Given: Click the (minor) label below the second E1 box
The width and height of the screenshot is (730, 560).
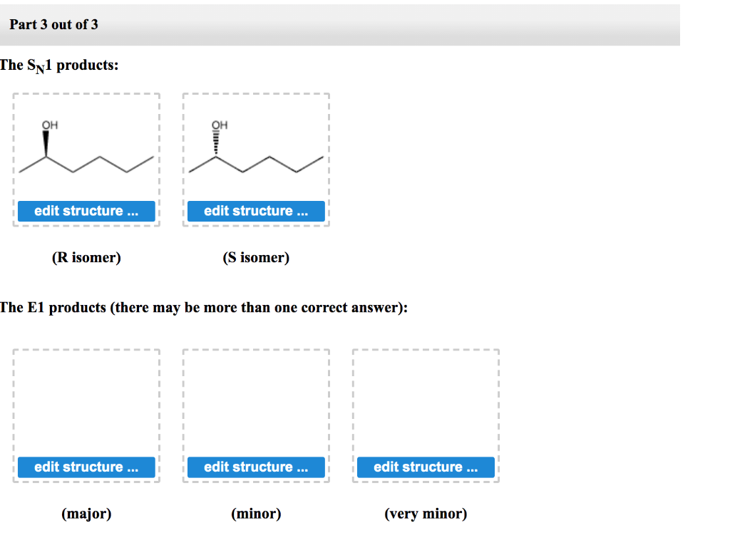Looking at the screenshot, I should click(x=256, y=513).
